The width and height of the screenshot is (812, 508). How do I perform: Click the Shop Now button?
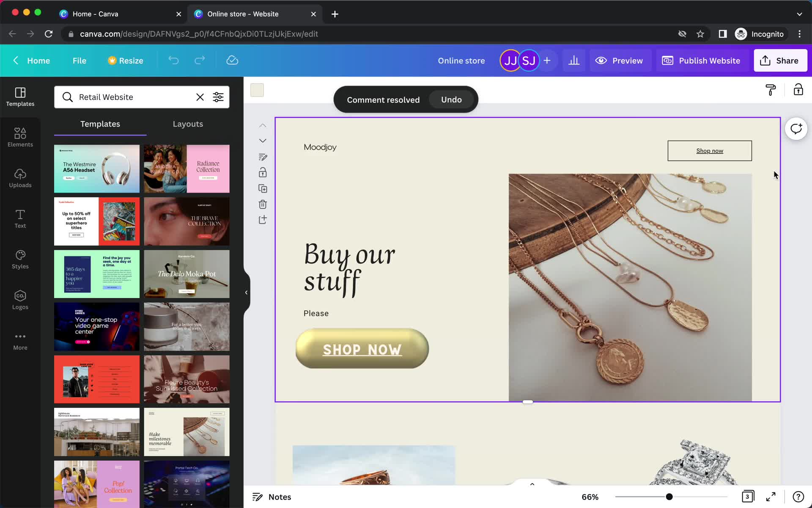[x=361, y=349]
